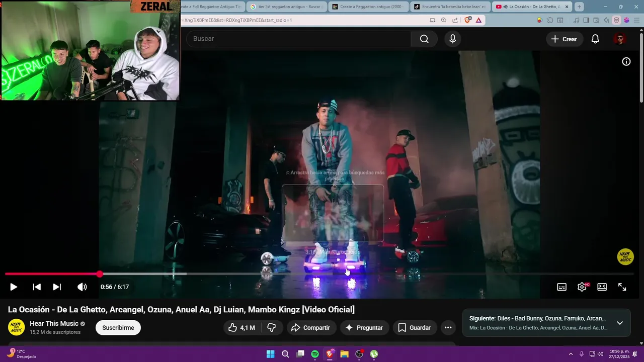Mute the video volume
The height and width of the screenshot is (362, 644).
[82, 287]
